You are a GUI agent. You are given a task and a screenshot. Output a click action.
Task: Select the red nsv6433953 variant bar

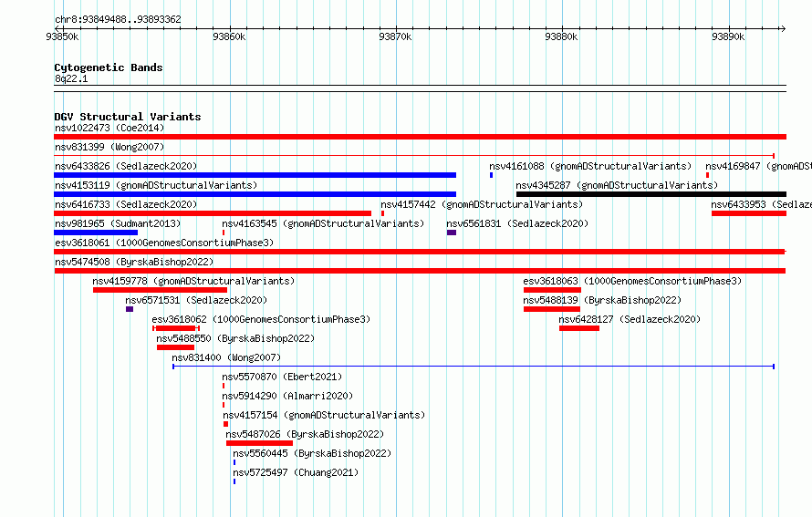[x=749, y=213]
